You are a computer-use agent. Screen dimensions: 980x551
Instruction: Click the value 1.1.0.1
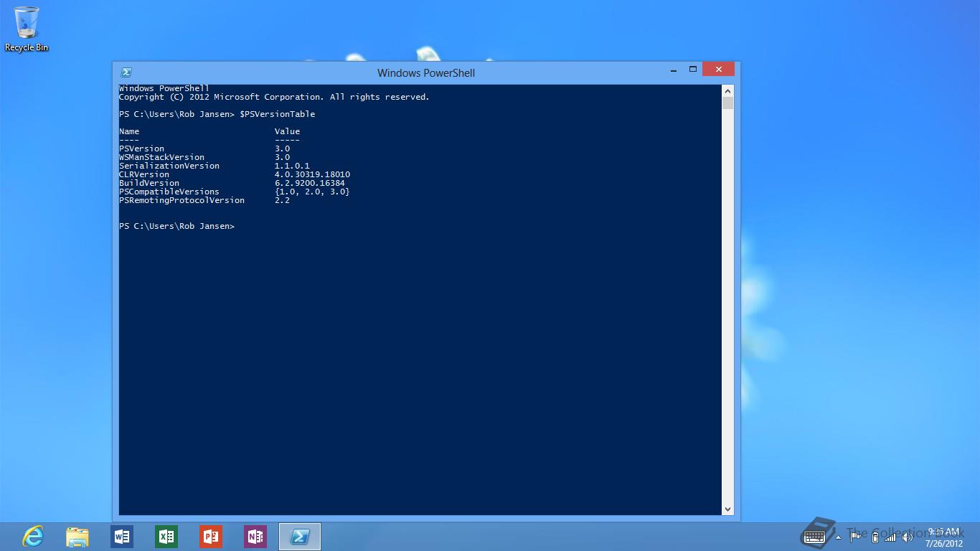point(292,166)
